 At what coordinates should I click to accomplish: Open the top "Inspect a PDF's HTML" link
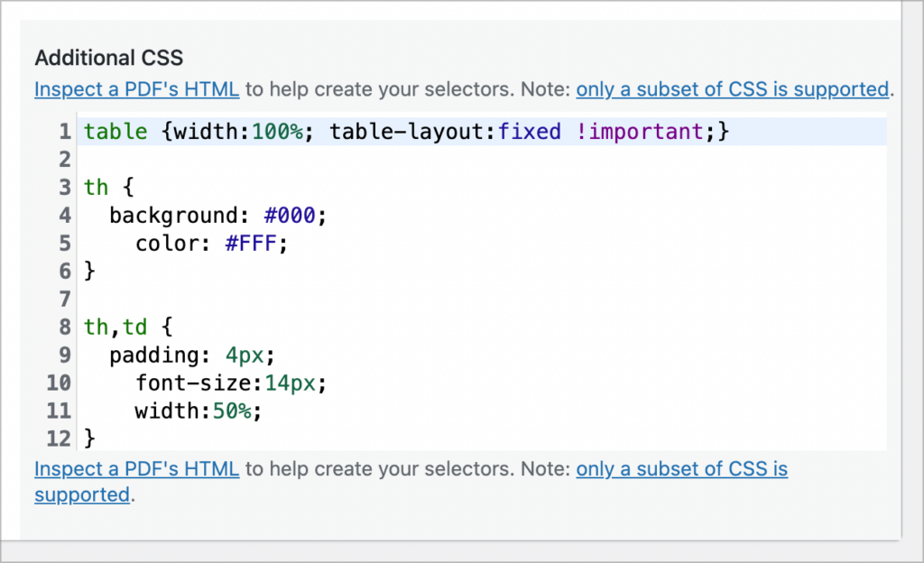coord(136,89)
